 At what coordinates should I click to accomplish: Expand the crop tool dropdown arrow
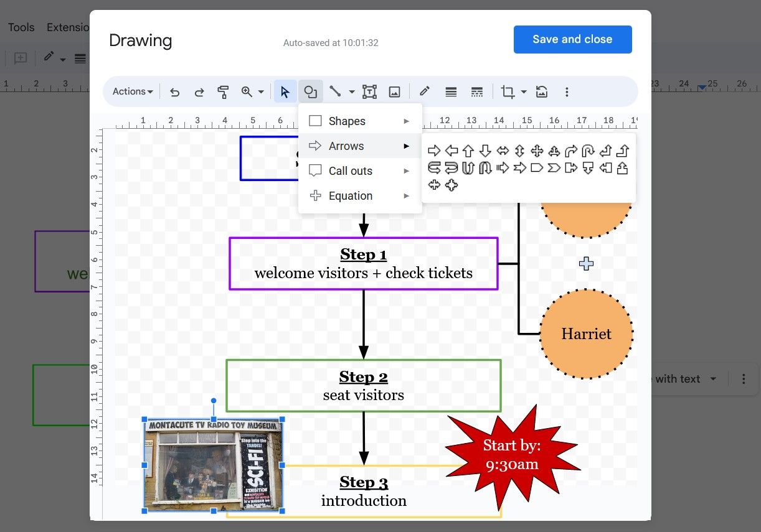click(522, 91)
